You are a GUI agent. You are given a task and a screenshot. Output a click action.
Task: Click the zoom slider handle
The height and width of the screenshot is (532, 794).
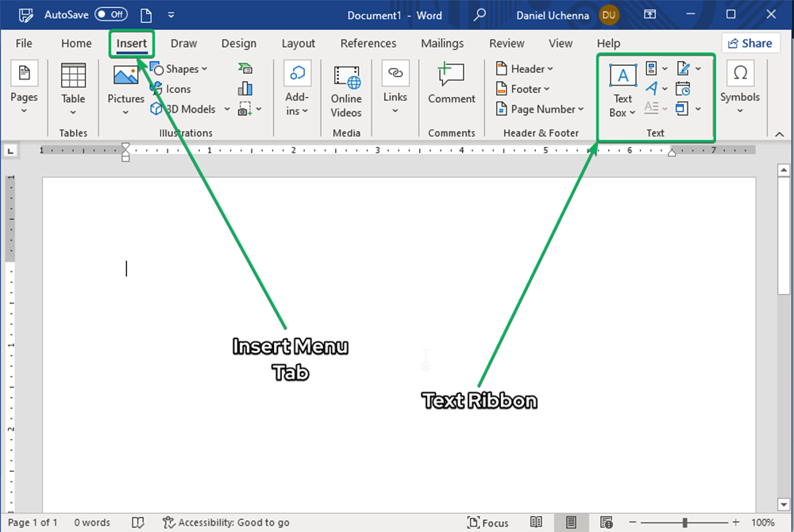pyautogui.click(x=685, y=522)
